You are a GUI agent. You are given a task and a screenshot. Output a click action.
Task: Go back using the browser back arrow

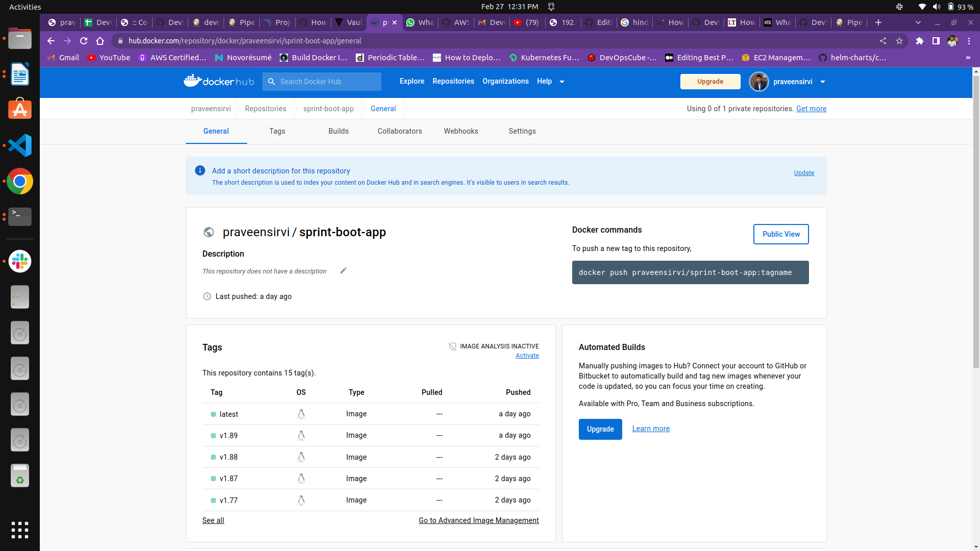[51, 41]
